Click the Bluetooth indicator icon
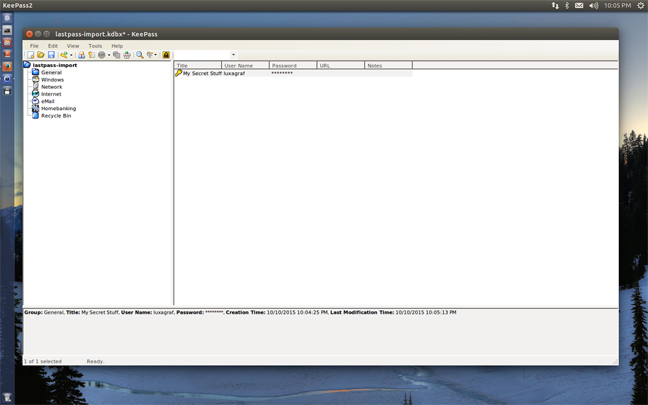This screenshot has width=648, height=405. pyautogui.click(x=567, y=5)
